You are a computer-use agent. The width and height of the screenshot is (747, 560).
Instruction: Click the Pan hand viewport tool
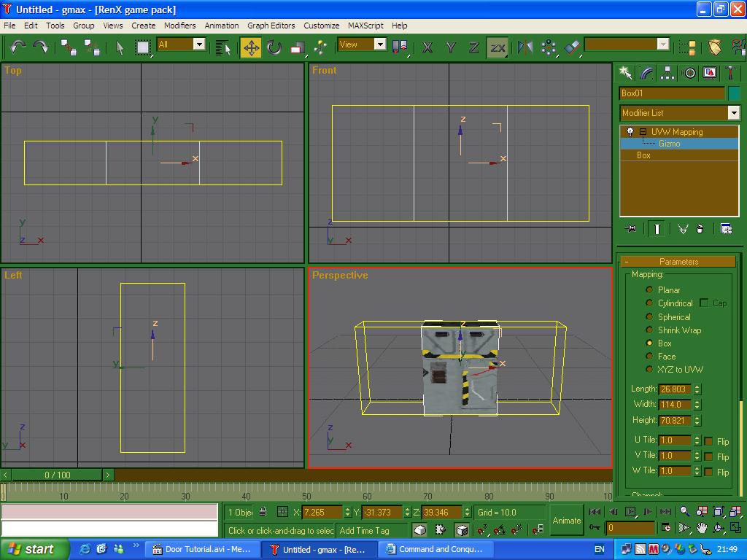(x=702, y=528)
